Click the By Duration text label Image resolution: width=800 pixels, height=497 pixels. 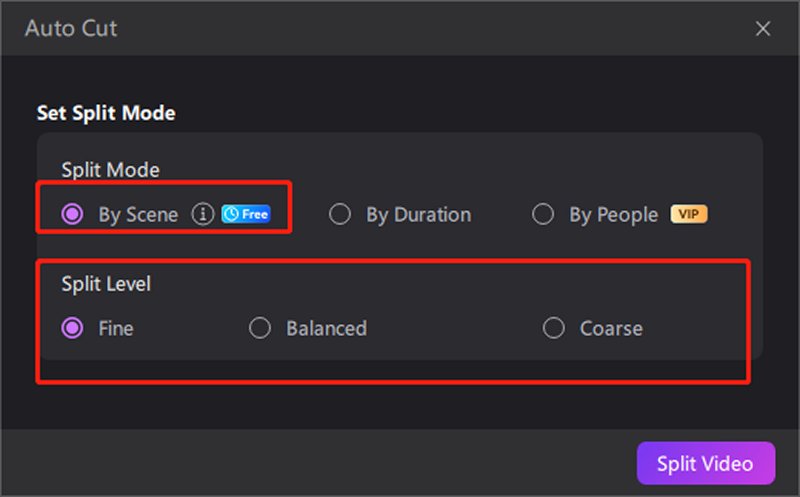pyautogui.click(x=418, y=214)
